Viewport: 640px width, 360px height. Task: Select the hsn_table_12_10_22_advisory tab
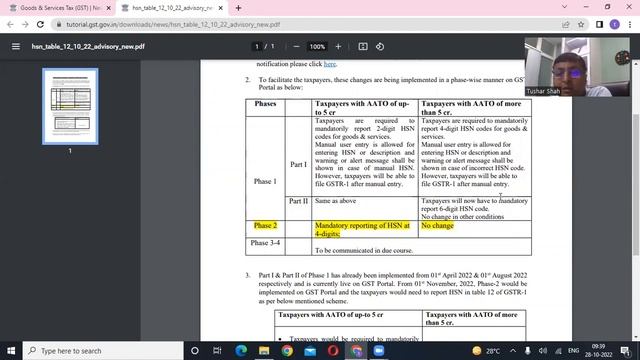coord(173,8)
